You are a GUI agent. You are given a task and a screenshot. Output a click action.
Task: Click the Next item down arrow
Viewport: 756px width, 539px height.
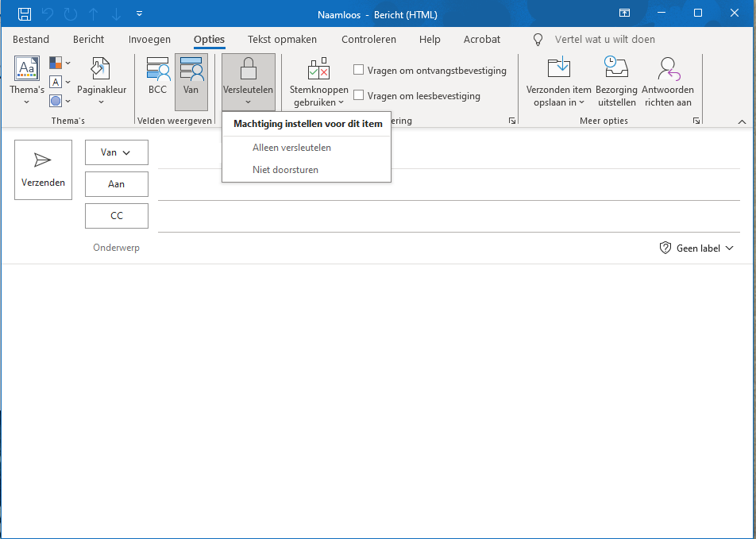click(x=116, y=14)
